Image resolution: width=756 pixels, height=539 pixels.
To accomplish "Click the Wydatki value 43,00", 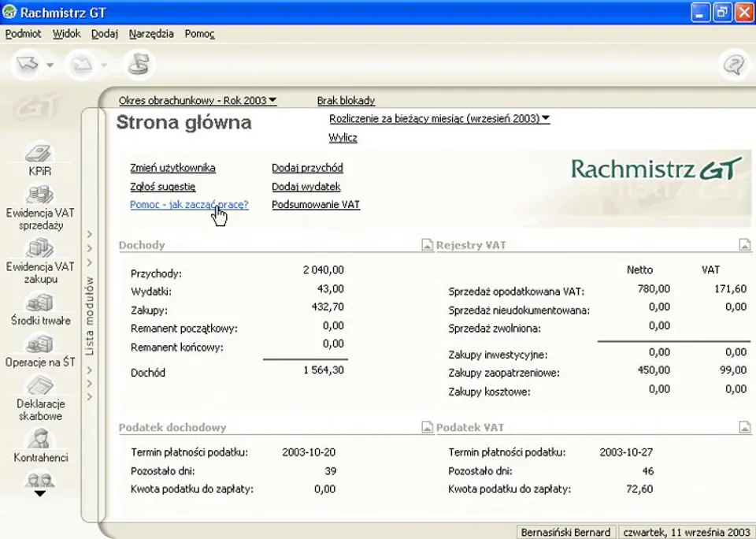I will point(331,288).
